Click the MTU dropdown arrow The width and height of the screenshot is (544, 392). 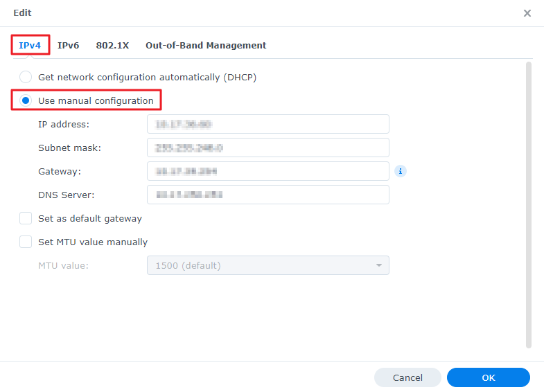coord(379,265)
